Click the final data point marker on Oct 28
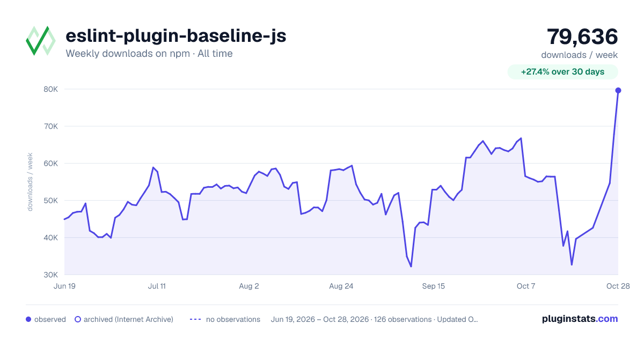644x338 pixels. [618, 90]
